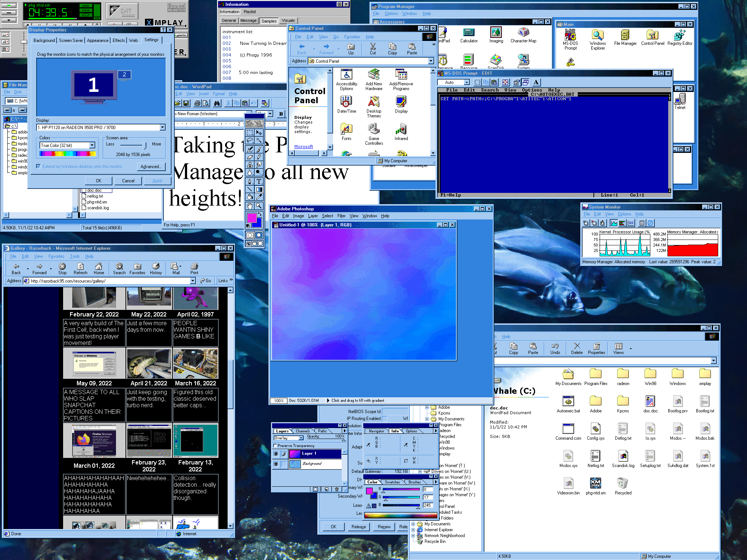Select the Paint Bucket tool in Photoshop

click(x=250, y=198)
